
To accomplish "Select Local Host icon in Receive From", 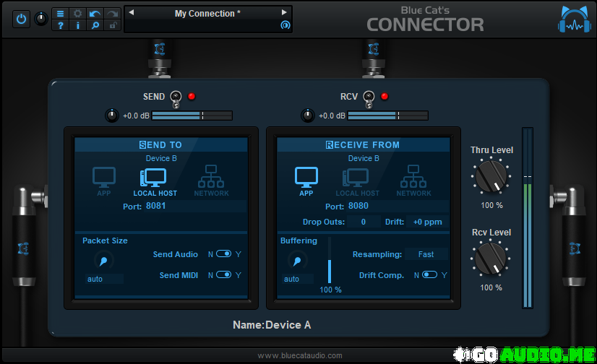I will click(356, 180).
